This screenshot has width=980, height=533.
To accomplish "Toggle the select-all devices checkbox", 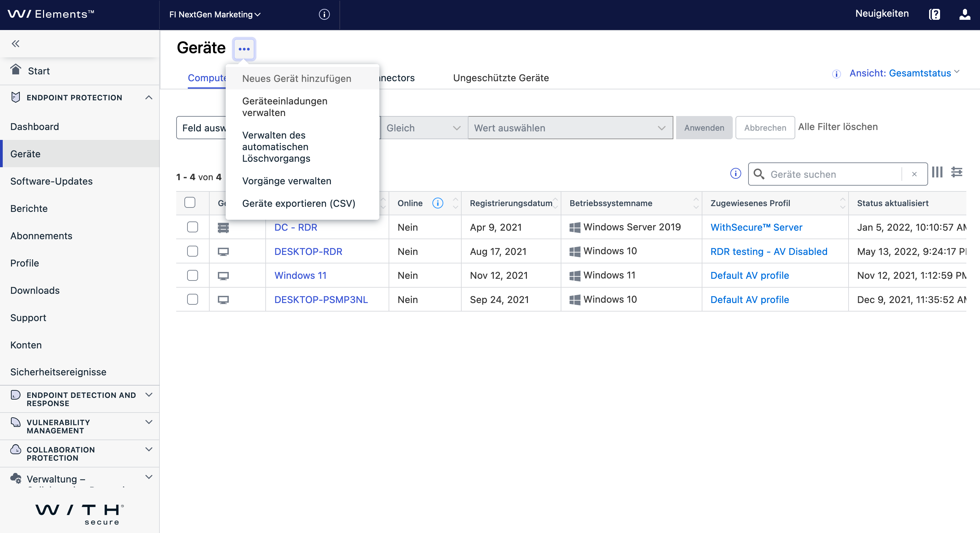I will click(x=190, y=202).
